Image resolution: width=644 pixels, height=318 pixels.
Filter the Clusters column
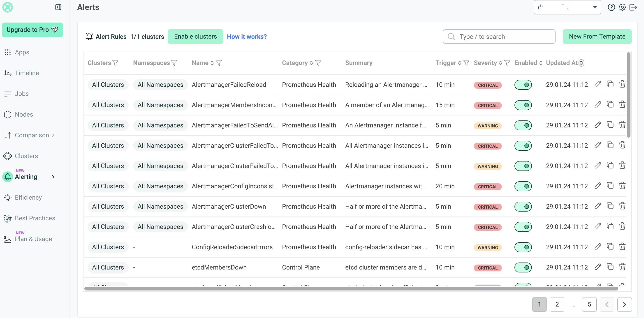tap(116, 63)
